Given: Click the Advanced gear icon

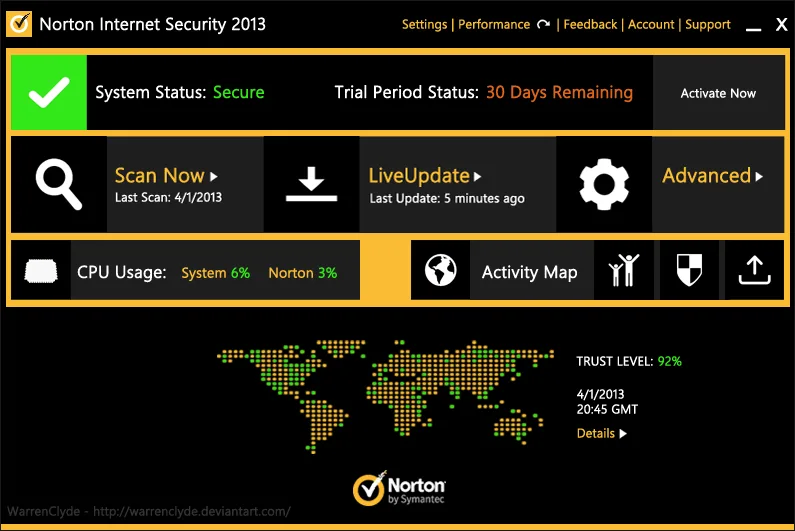Looking at the screenshot, I should click(x=604, y=184).
